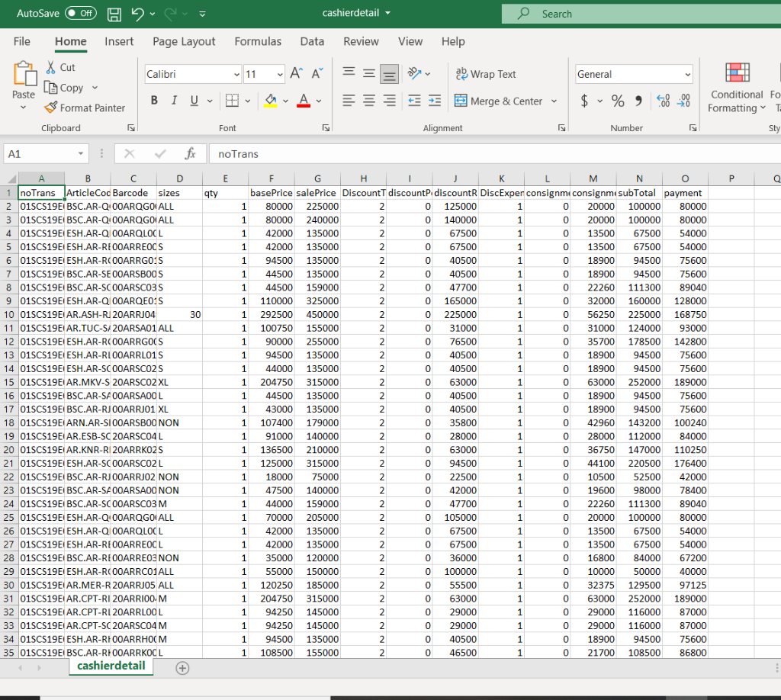781x700 pixels.
Task: Open the File tab
Action: (x=22, y=42)
